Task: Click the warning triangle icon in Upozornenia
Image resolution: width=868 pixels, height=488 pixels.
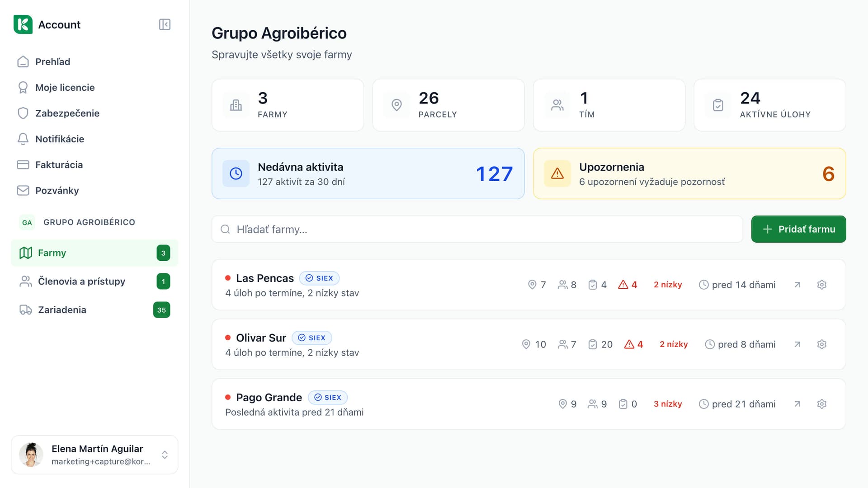Action: tap(557, 174)
